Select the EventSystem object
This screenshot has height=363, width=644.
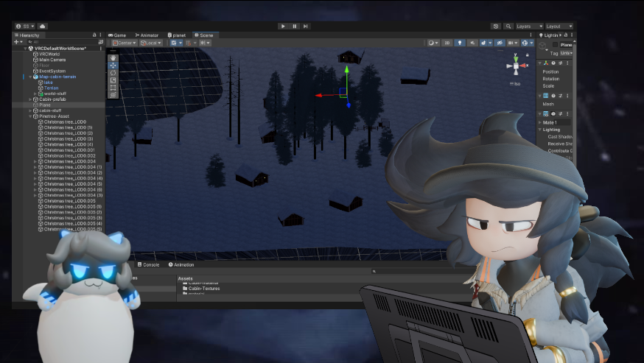[52, 71]
